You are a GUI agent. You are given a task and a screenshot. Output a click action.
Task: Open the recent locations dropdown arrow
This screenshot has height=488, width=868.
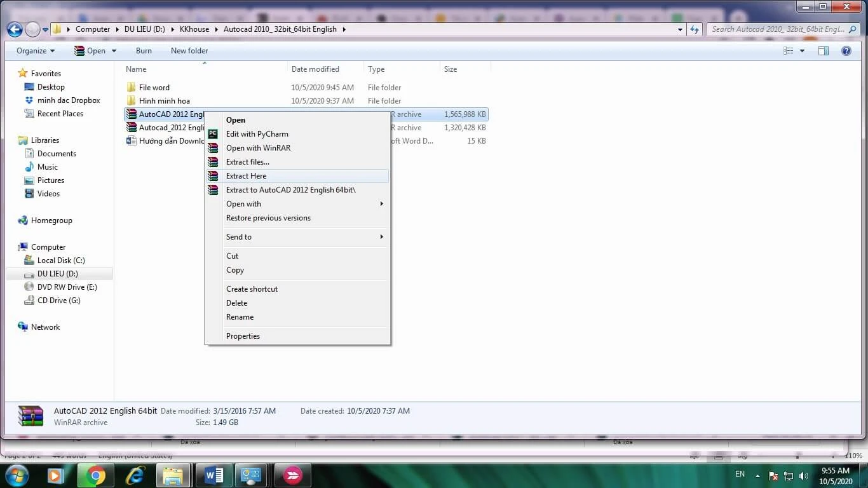(45, 30)
